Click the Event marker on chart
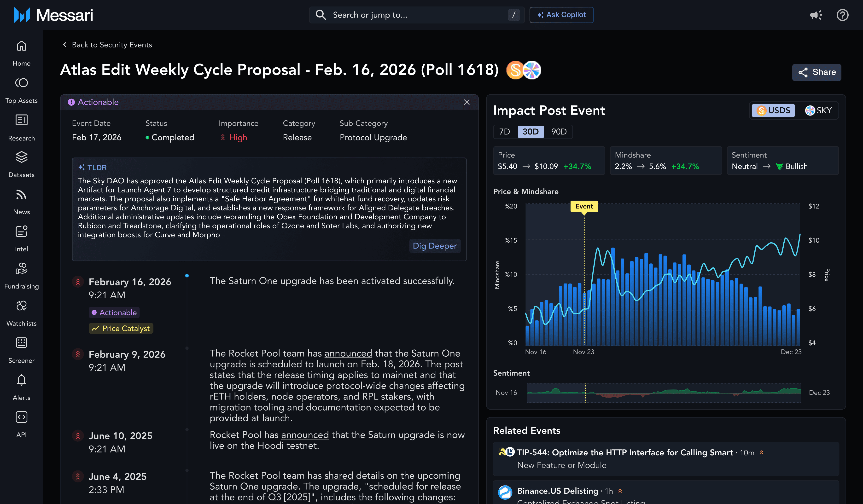This screenshot has height=504, width=863. point(584,206)
